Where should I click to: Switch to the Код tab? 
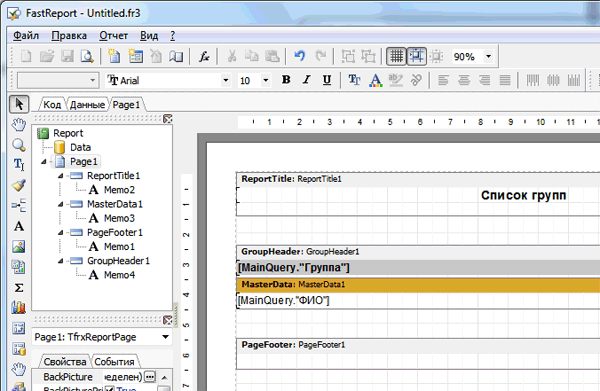[52, 104]
